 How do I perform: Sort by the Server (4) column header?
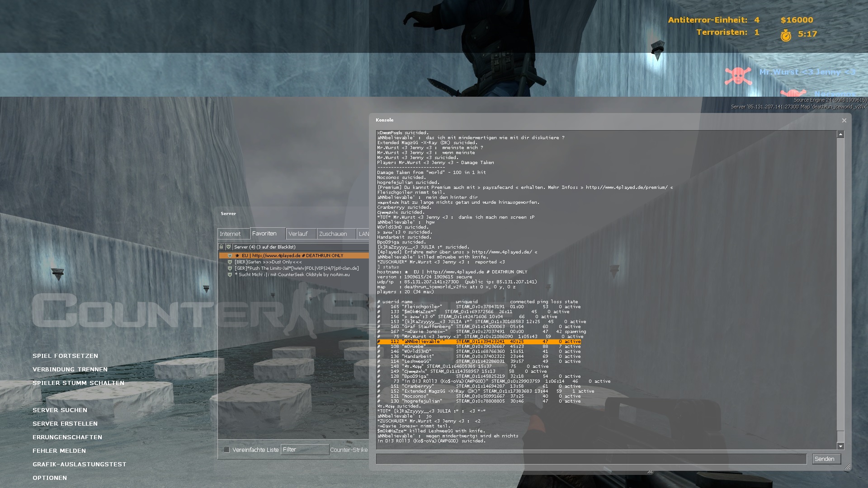301,247
